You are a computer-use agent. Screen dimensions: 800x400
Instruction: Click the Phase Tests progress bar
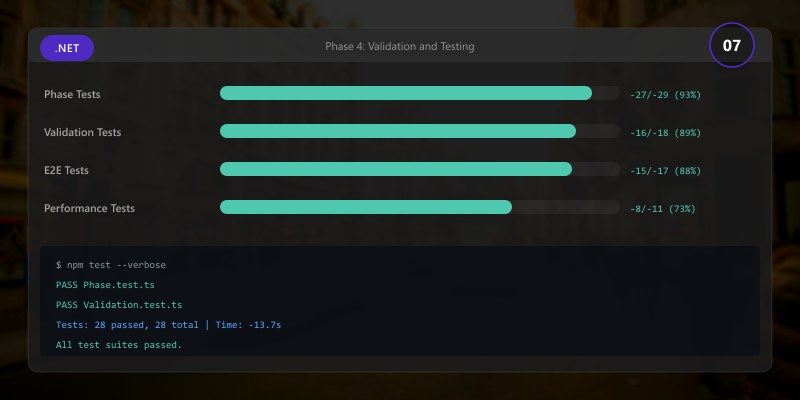[419, 93]
